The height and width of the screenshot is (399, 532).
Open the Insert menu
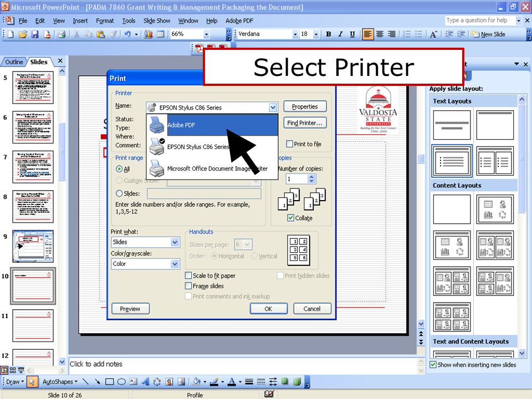click(80, 21)
